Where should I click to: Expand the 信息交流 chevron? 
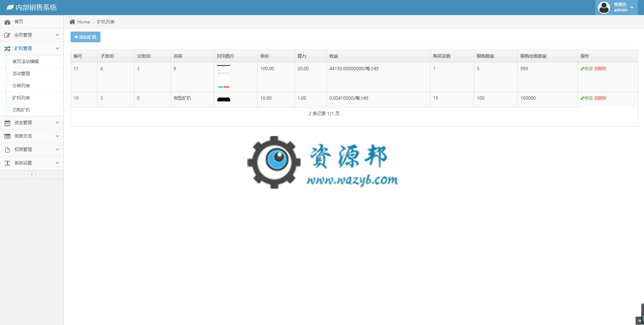pyautogui.click(x=57, y=136)
